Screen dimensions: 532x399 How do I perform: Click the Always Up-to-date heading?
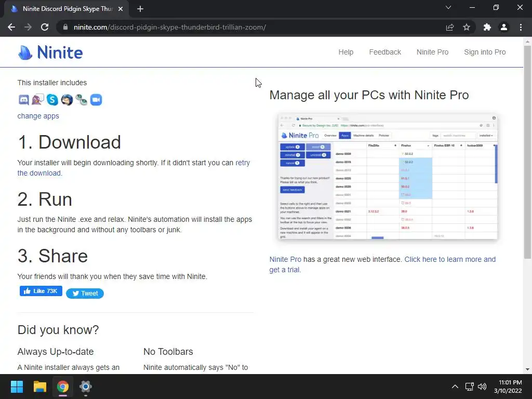56,352
